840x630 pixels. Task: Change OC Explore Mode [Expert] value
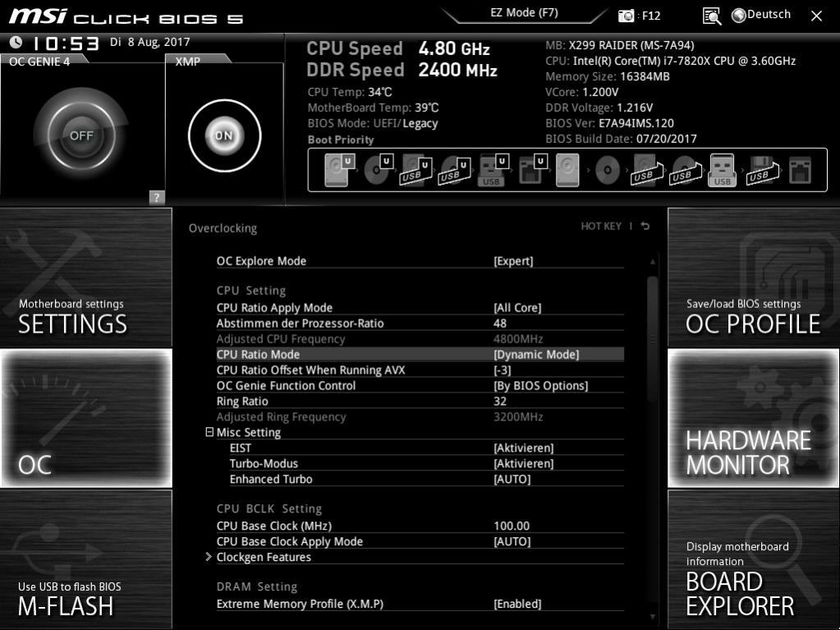(x=513, y=261)
